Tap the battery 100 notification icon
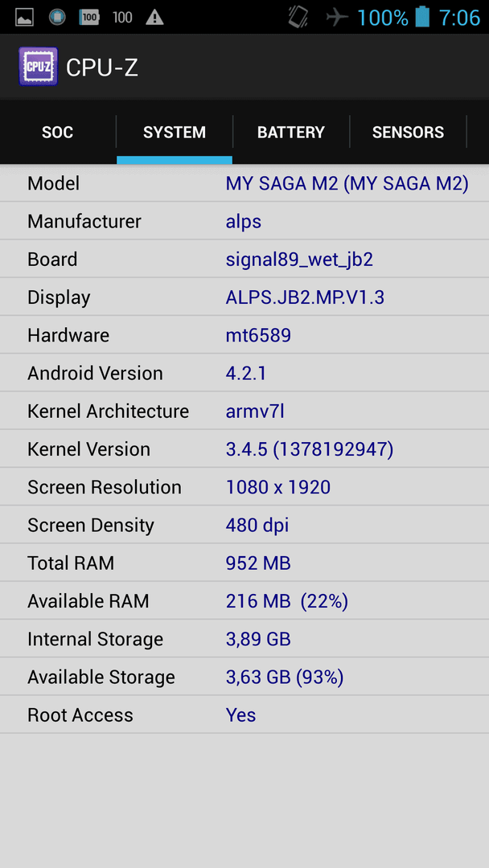The image size is (489, 868). click(x=88, y=17)
